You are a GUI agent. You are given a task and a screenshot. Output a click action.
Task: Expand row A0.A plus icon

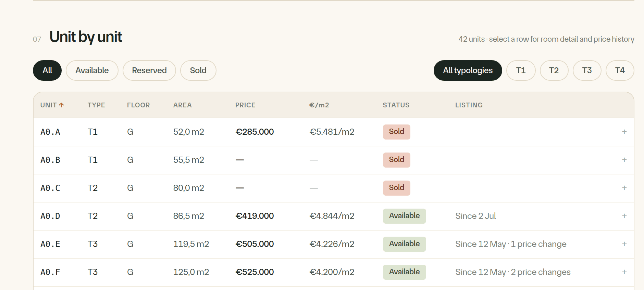coord(624,132)
